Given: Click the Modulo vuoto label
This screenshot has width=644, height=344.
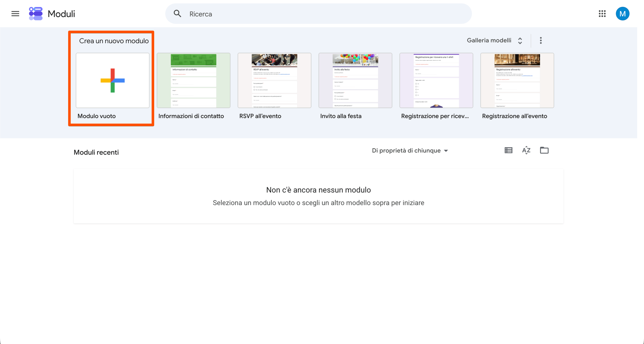Looking at the screenshot, I should (97, 116).
